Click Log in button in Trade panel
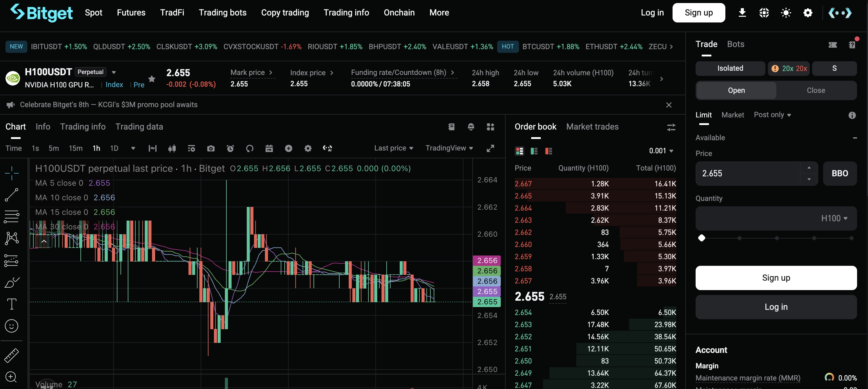The height and width of the screenshot is (389, 868). pyautogui.click(x=776, y=307)
